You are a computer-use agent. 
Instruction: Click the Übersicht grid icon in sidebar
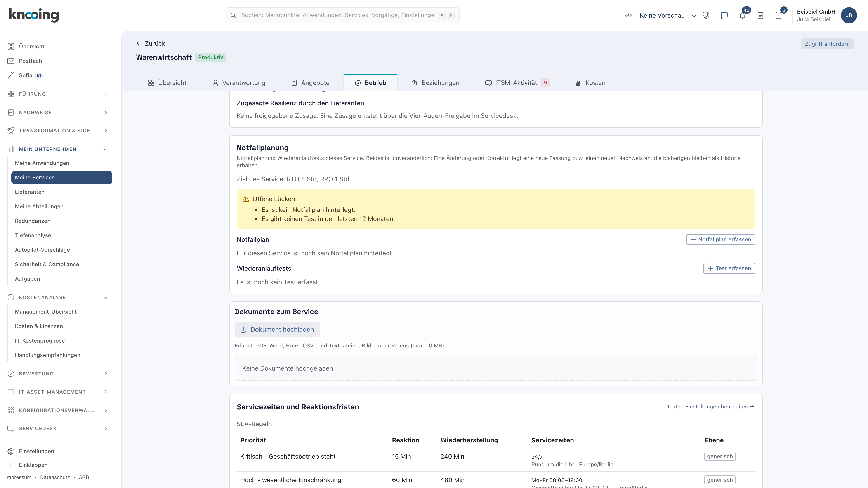click(x=11, y=47)
